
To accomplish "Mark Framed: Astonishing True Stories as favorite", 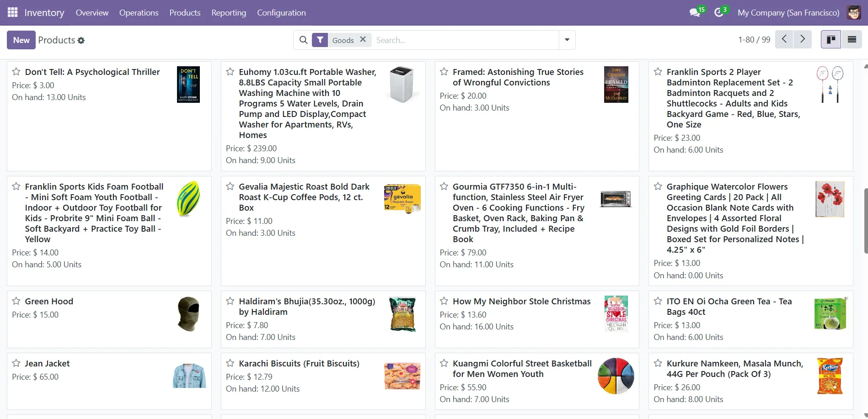I will click(x=444, y=72).
